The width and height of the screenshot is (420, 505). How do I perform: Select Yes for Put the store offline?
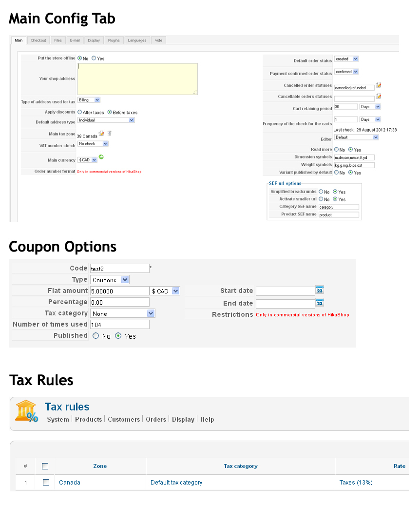(94, 58)
